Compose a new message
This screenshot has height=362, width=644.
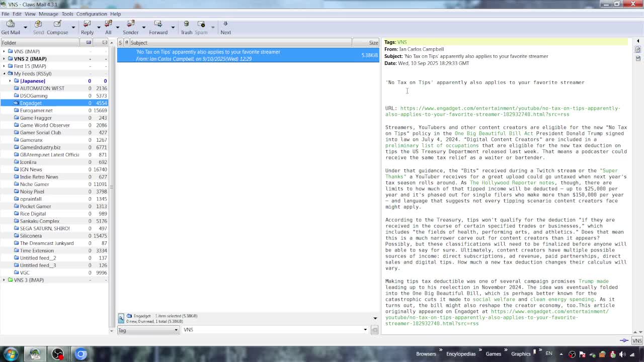(x=57, y=27)
